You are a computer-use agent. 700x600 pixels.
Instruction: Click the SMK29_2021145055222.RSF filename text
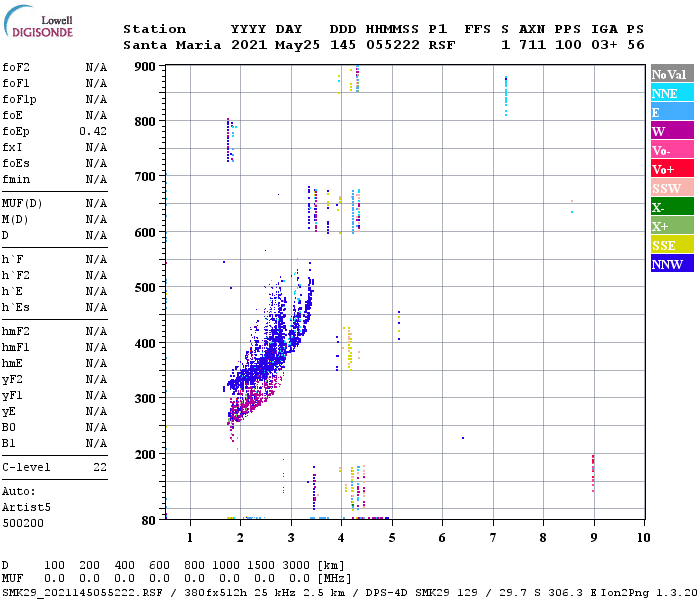(x=83, y=592)
